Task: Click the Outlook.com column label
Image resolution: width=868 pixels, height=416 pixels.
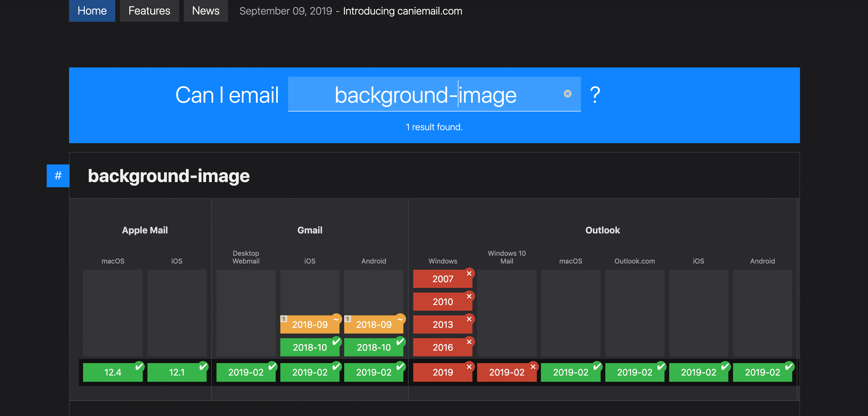Action: click(x=635, y=261)
